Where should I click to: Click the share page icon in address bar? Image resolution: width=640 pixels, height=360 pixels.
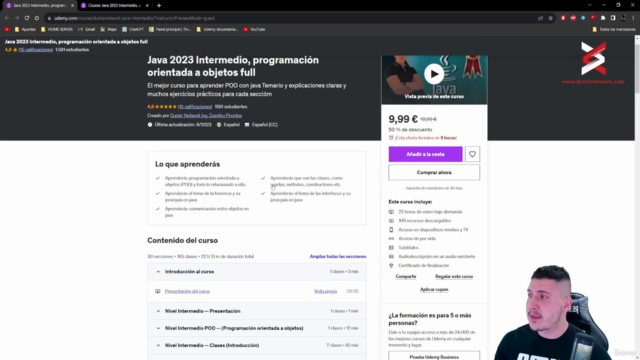point(540,18)
